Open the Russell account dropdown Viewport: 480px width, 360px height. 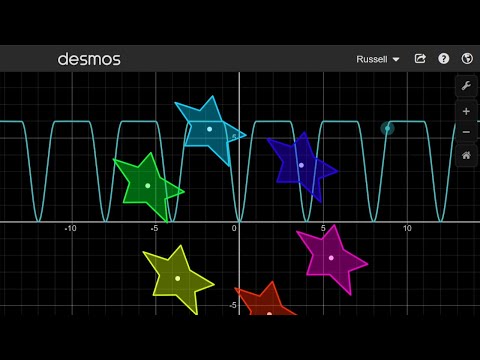coord(378,59)
